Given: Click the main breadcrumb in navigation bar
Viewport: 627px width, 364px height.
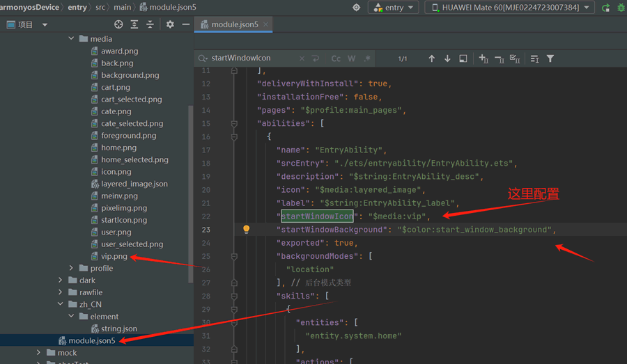Looking at the screenshot, I should 123,7.
